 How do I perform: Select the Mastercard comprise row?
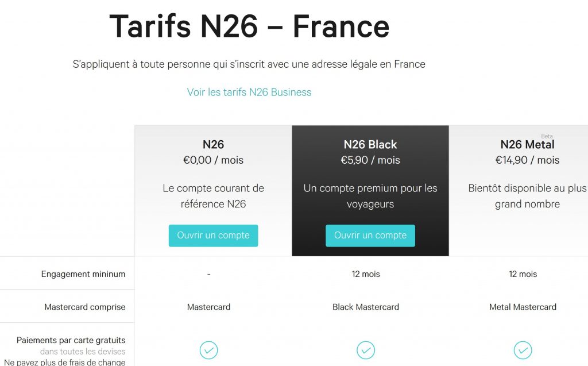tap(85, 306)
